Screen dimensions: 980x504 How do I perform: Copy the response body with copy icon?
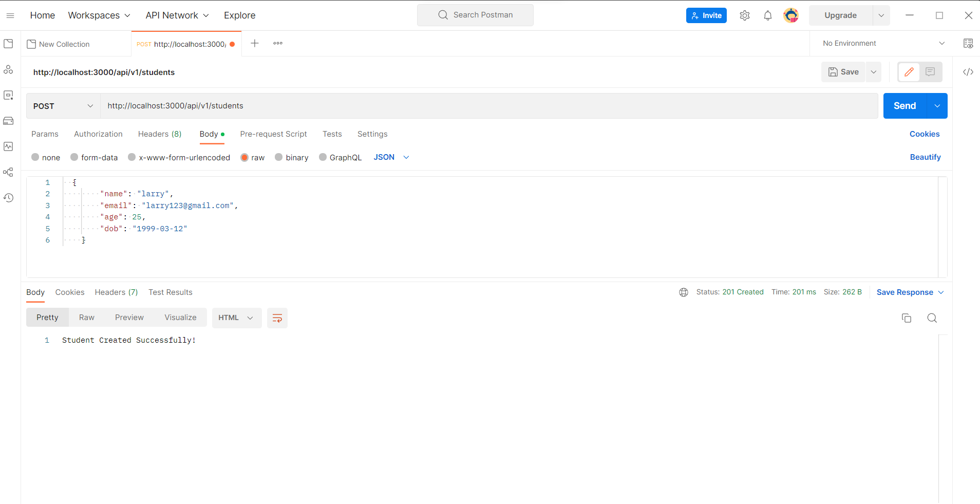point(906,318)
